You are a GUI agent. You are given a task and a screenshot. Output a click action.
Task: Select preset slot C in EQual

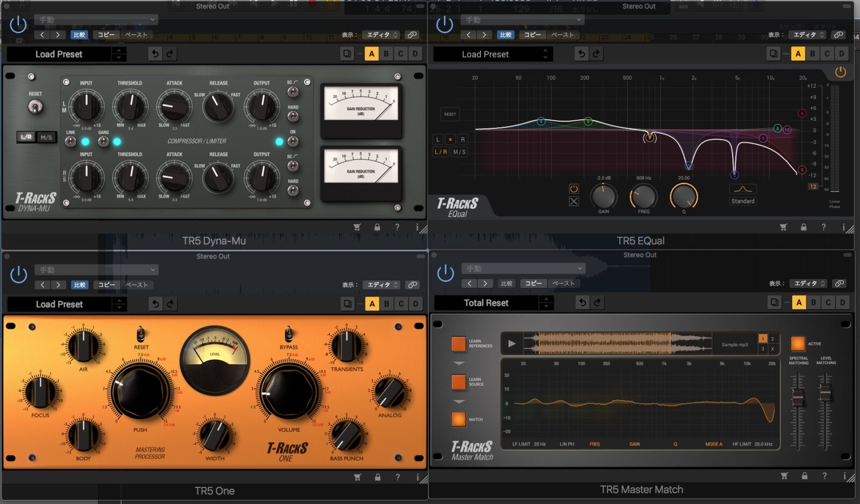tap(827, 54)
